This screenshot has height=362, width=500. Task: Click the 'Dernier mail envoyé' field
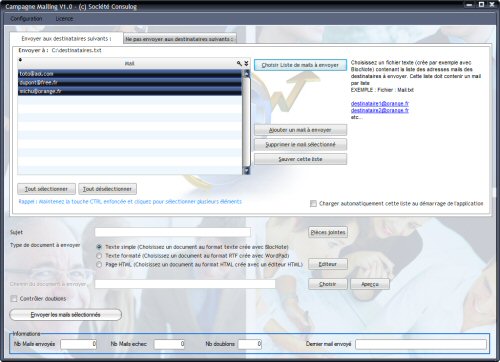421,344
